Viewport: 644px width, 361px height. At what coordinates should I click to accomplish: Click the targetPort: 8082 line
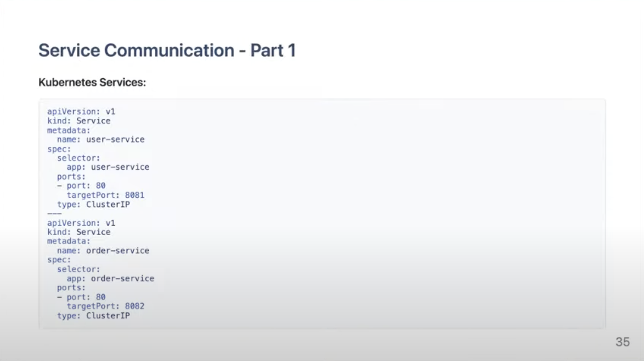point(105,306)
